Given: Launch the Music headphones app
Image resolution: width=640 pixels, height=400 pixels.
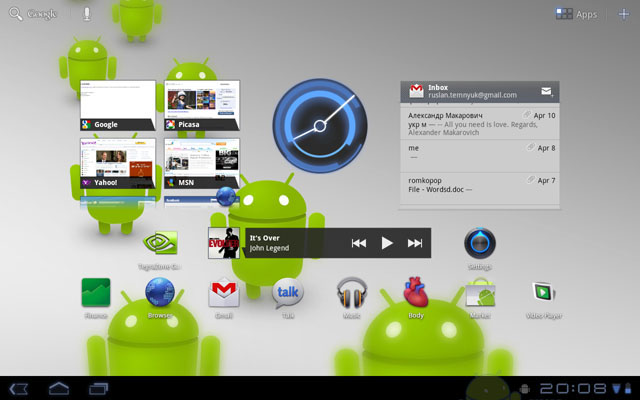Looking at the screenshot, I should pos(351,298).
